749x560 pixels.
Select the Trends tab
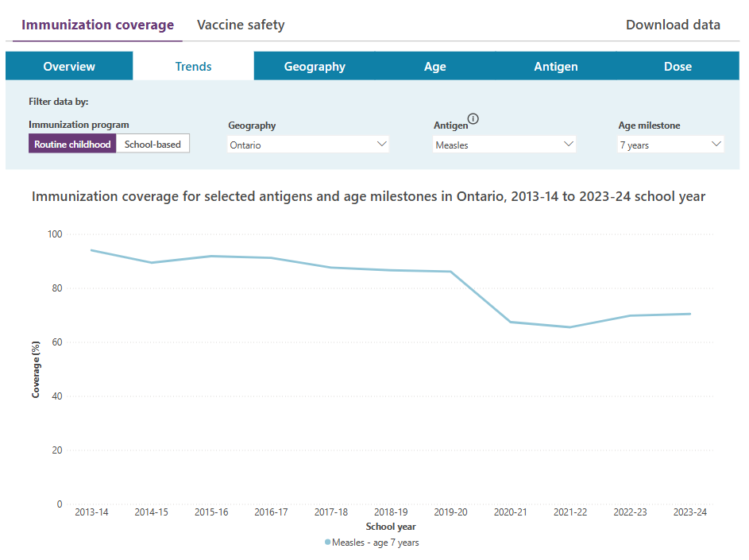[194, 67]
